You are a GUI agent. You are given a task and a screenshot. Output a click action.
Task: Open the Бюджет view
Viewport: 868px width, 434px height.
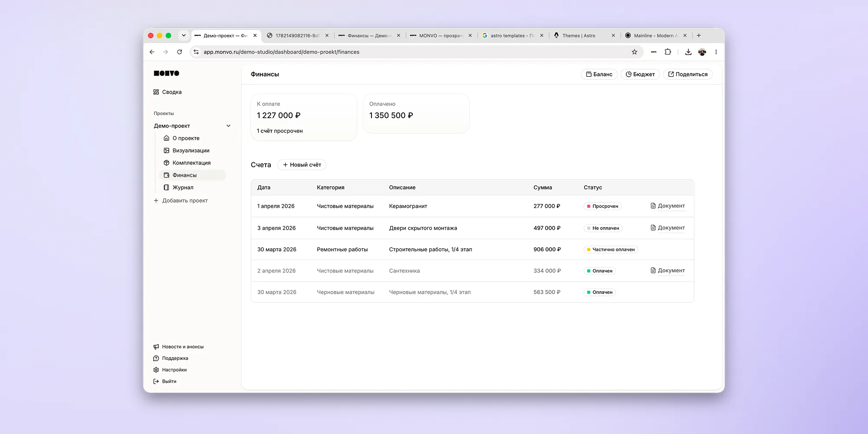(640, 74)
